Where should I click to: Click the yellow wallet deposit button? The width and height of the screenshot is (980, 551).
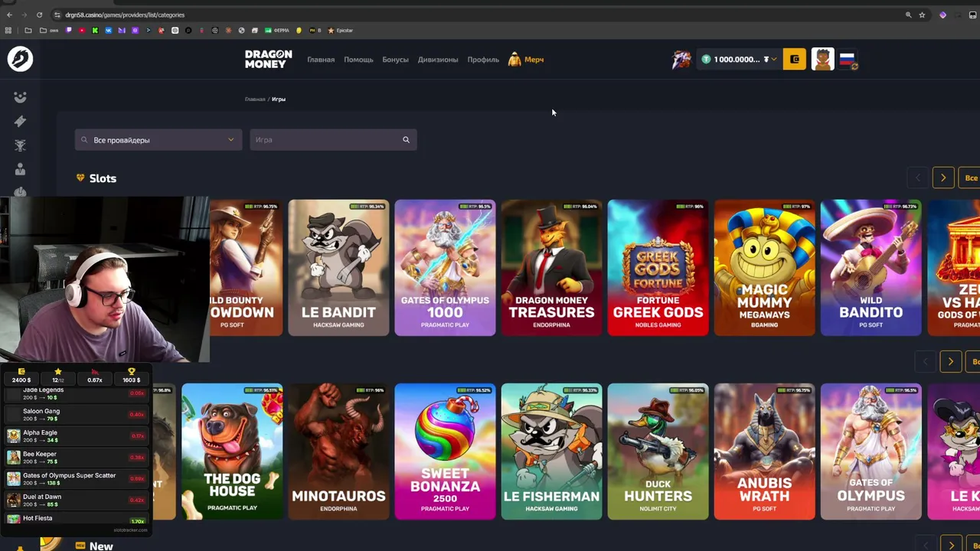(794, 59)
